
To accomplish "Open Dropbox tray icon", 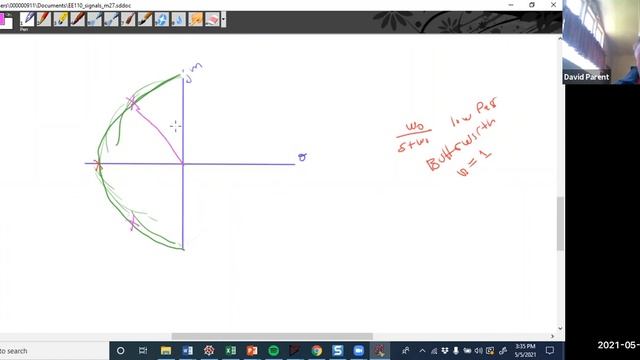I will pos(445,351).
